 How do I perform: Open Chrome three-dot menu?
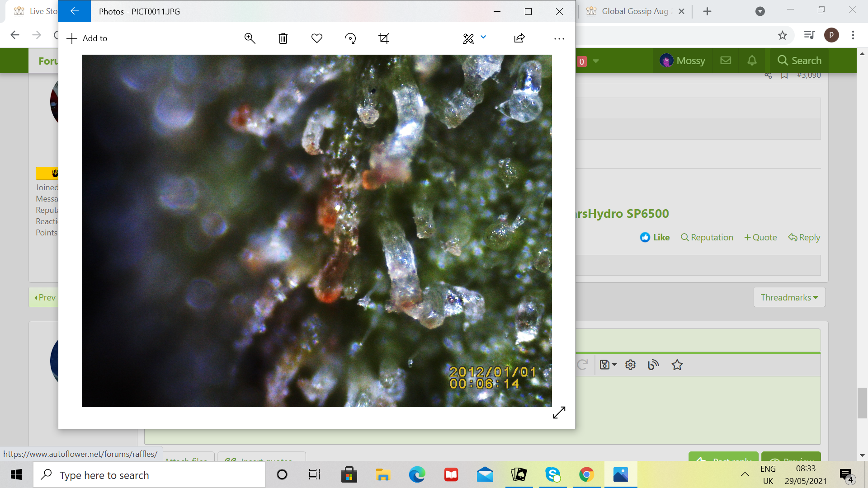coord(853,35)
